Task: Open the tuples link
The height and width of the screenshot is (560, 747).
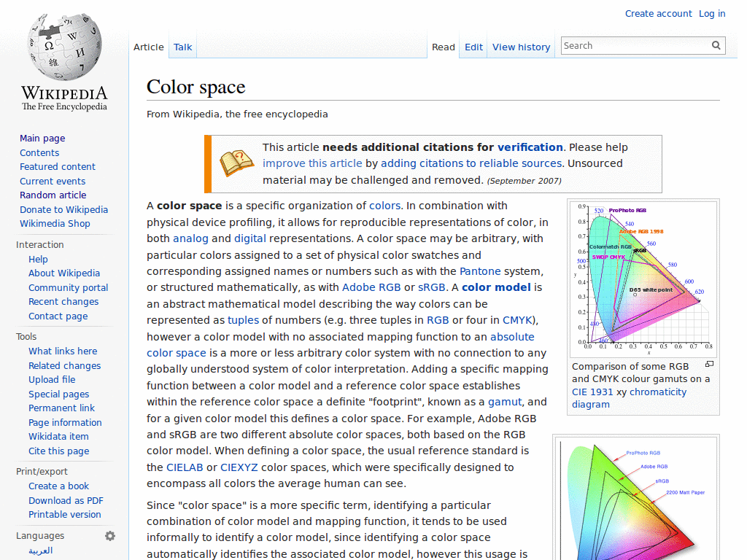Action: pyautogui.click(x=243, y=320)
